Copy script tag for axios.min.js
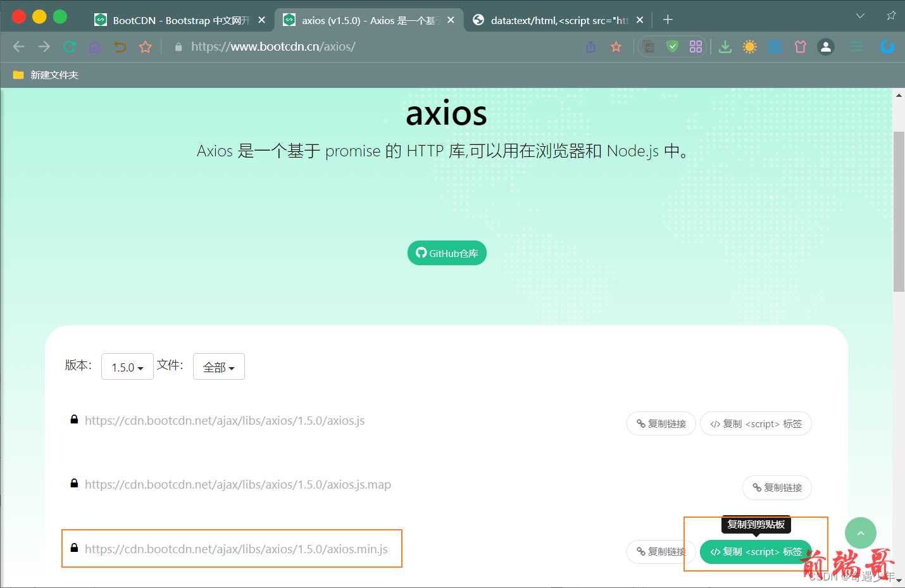 click(x=756, y=552)
